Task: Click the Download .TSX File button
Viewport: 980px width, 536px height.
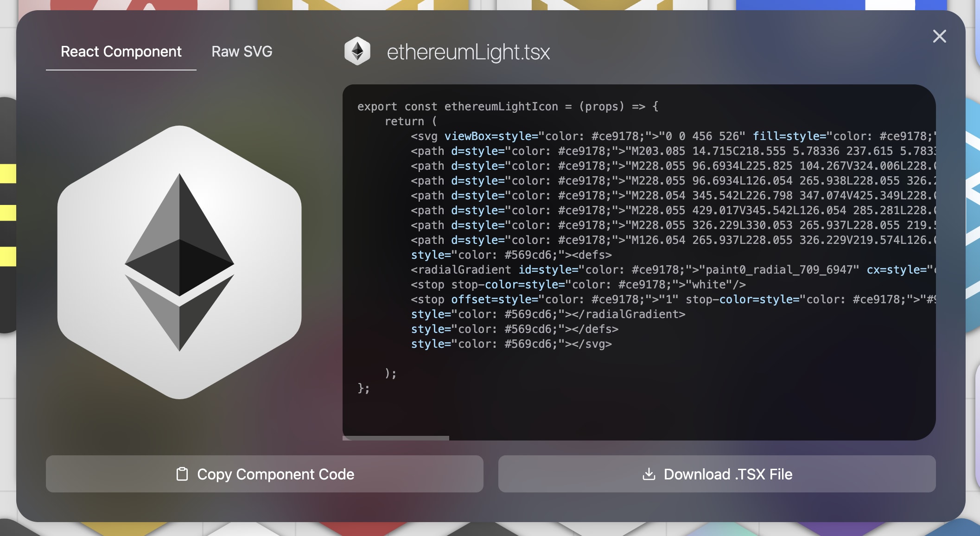Action: tap(717, 474)
